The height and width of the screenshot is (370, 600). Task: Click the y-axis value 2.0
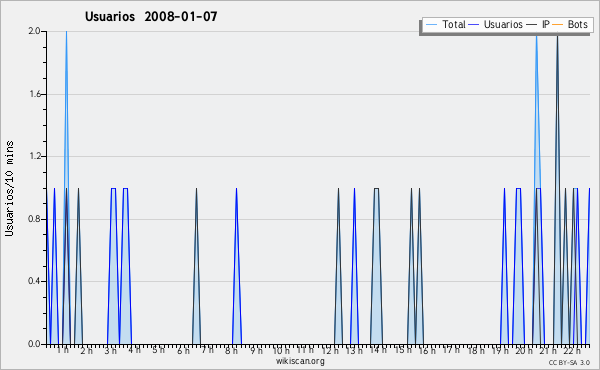pyautogui.click(x=34, y=31)
